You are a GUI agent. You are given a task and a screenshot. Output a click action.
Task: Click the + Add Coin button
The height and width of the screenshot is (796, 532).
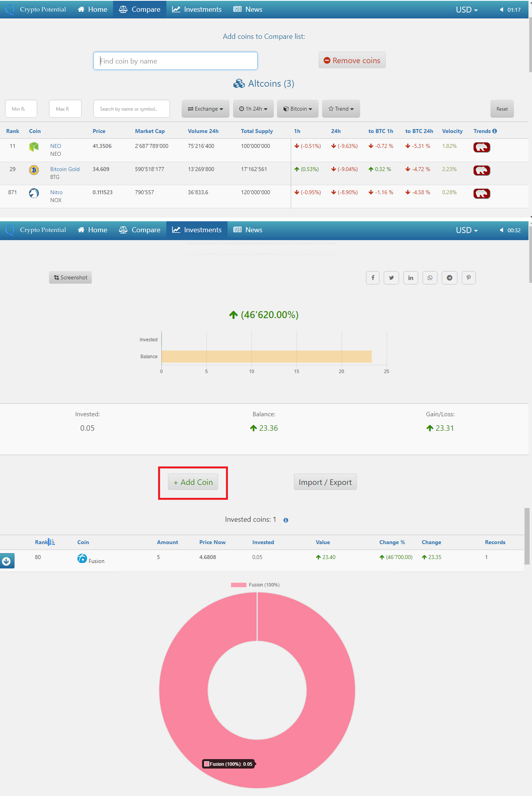click(193, 482)
